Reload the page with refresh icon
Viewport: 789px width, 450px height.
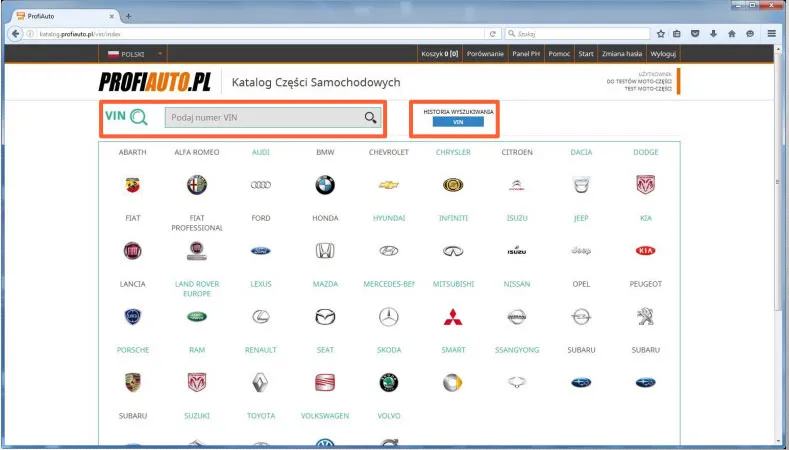493,34
